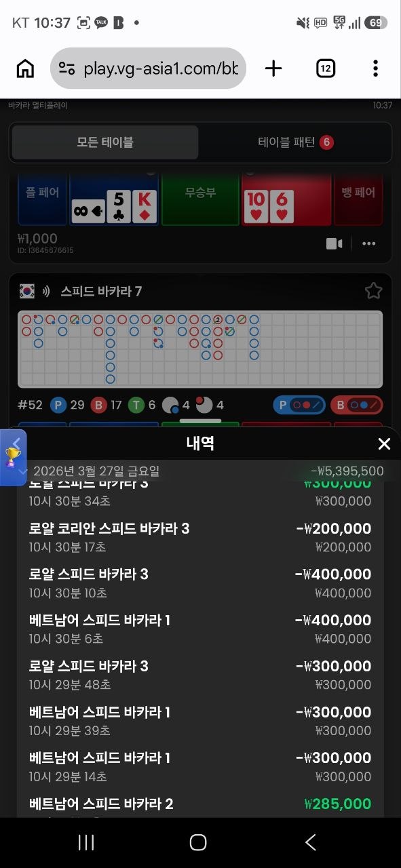Switch to the 모든 테이블 tab
401x868 pixels.
pos(105,142)
